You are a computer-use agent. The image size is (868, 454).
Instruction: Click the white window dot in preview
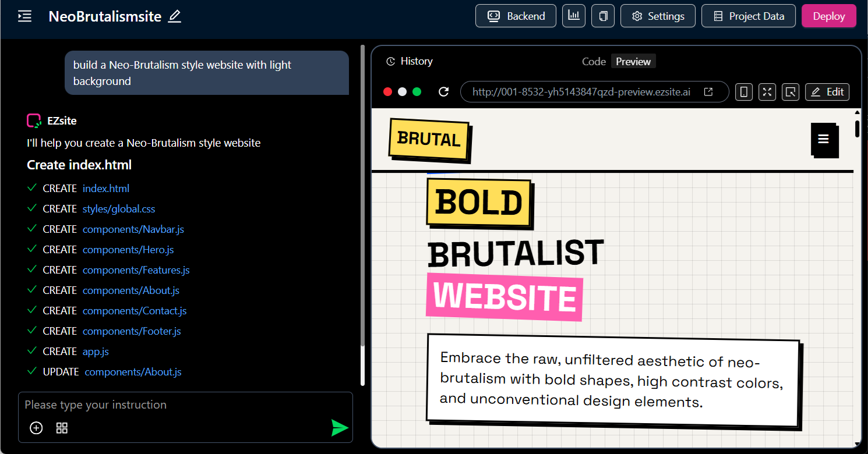(x=403, y=92)
